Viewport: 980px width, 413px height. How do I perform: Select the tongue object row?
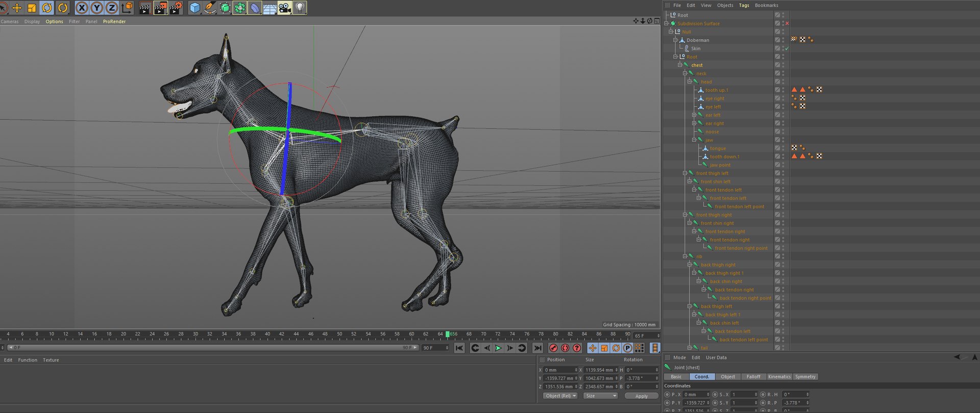[x=718, y=148]
